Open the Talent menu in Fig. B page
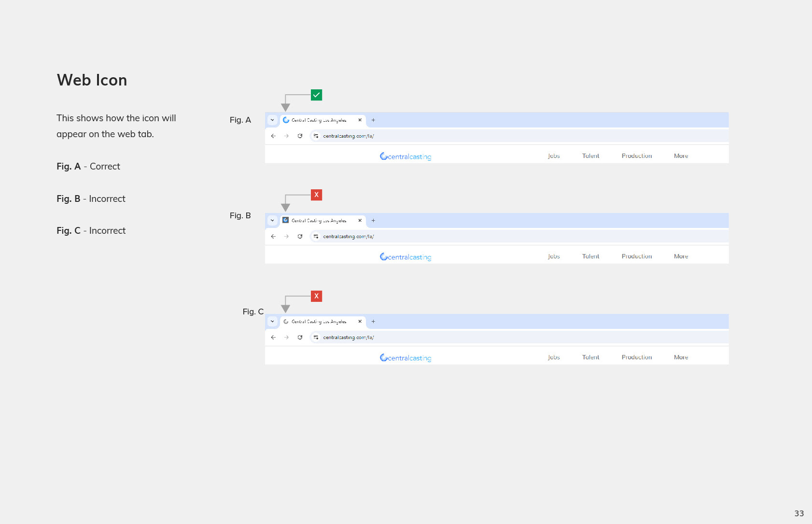Viewport: 812px width, 524px height. 591,256
